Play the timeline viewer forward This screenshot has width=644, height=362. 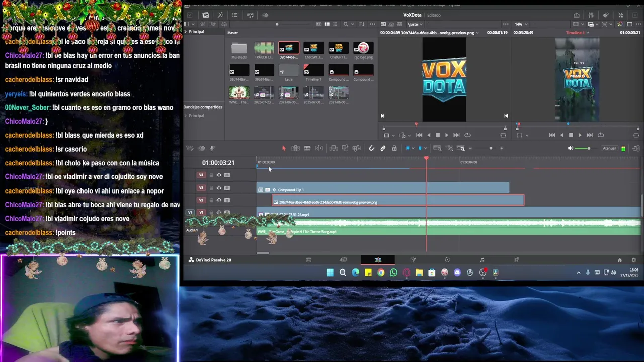coord(580,135)
